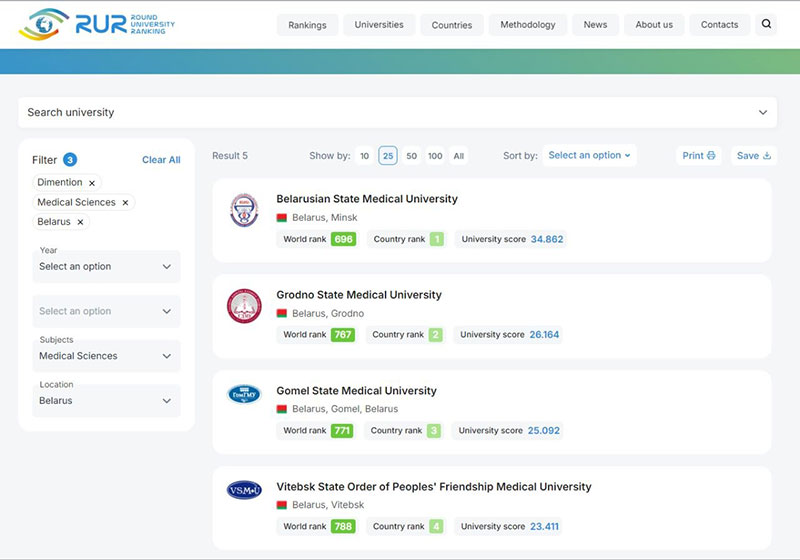Image resolution: width=800 pixels, height=560 pixels.
Task: Click world rank badge 771
Action: coord(342,430)
